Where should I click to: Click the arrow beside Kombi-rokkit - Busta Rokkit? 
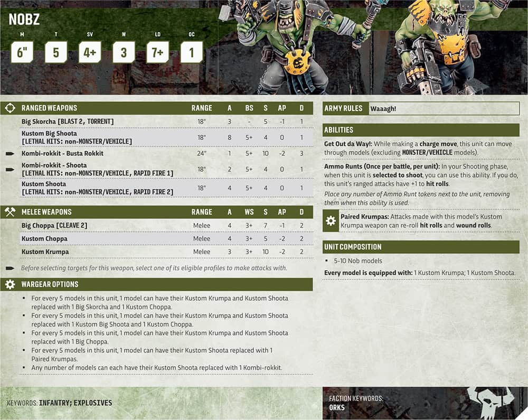10,154
